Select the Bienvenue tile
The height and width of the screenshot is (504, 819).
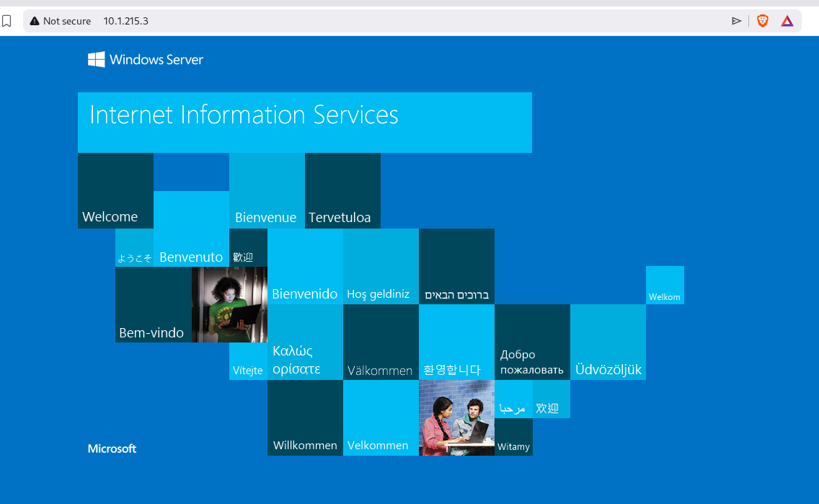click(267, 190)
